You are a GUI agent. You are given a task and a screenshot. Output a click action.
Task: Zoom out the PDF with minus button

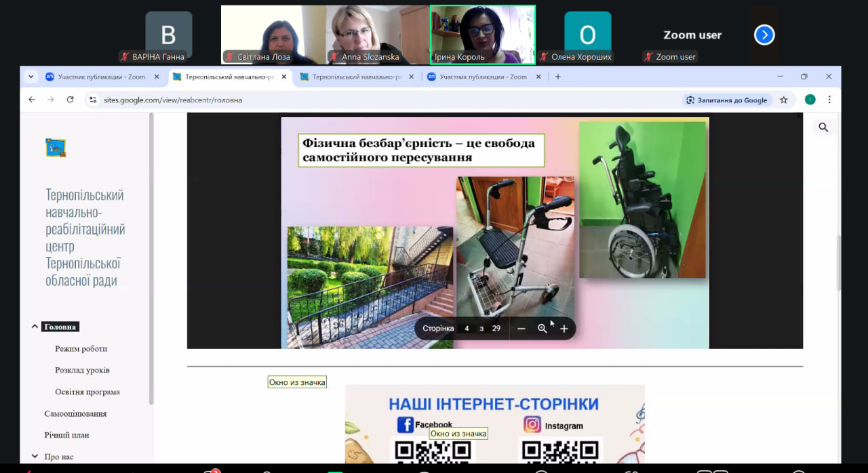(x=521, y=329)
